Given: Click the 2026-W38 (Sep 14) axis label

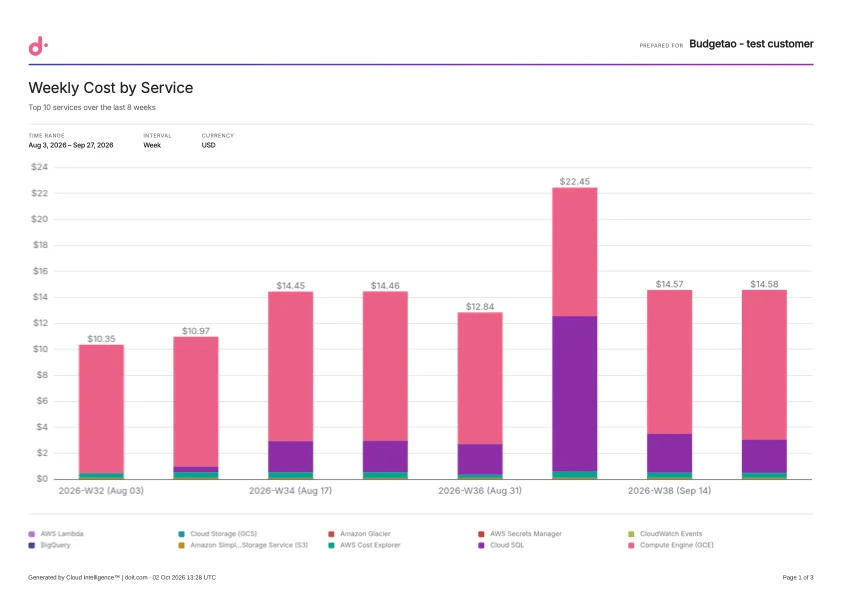Looking at the screenshot, I should tap(669, 490).
